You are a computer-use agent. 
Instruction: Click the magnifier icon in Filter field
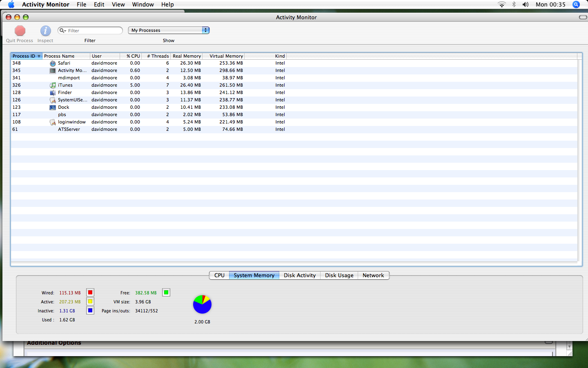(62, 31)
